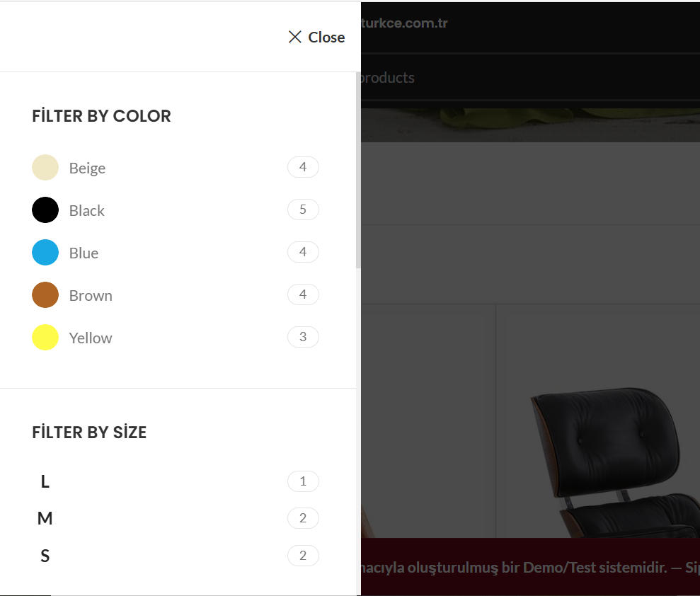Select the Brown color swatch
700x596 pixels.
45,294
